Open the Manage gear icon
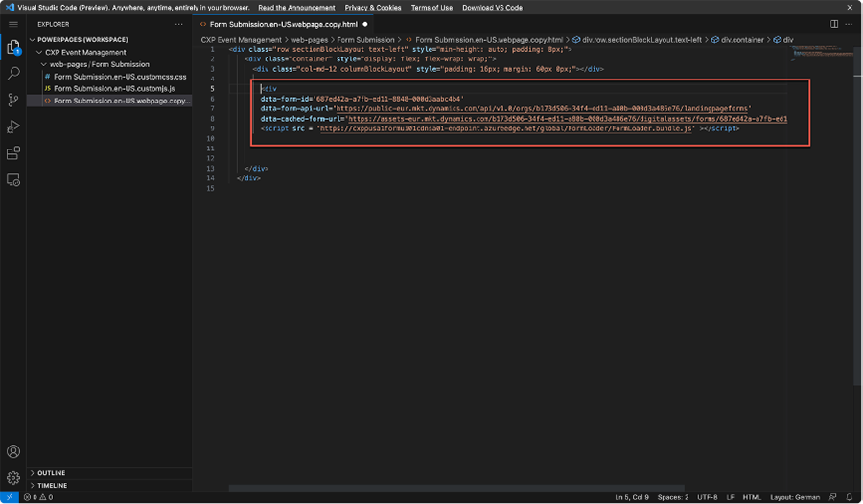The image size is (863, 504). coord(13,477)
